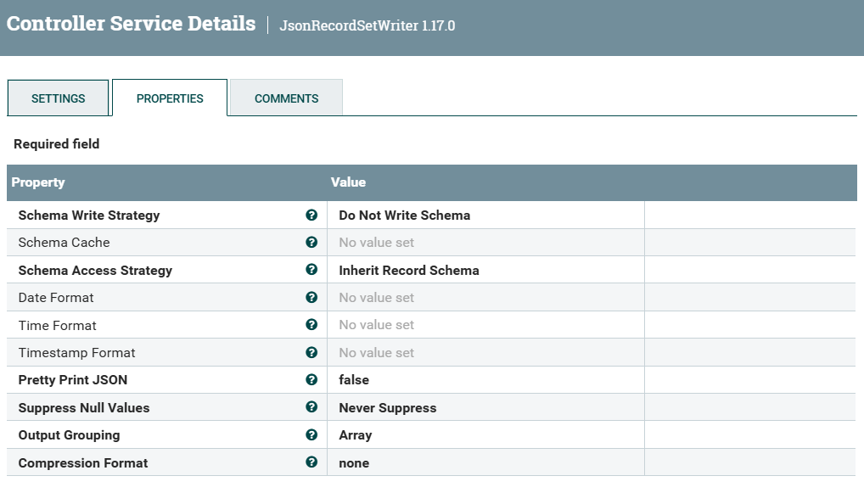The image size is (864, 504).
Task: Change the 'Never Suppress' value
Action: 387,408
